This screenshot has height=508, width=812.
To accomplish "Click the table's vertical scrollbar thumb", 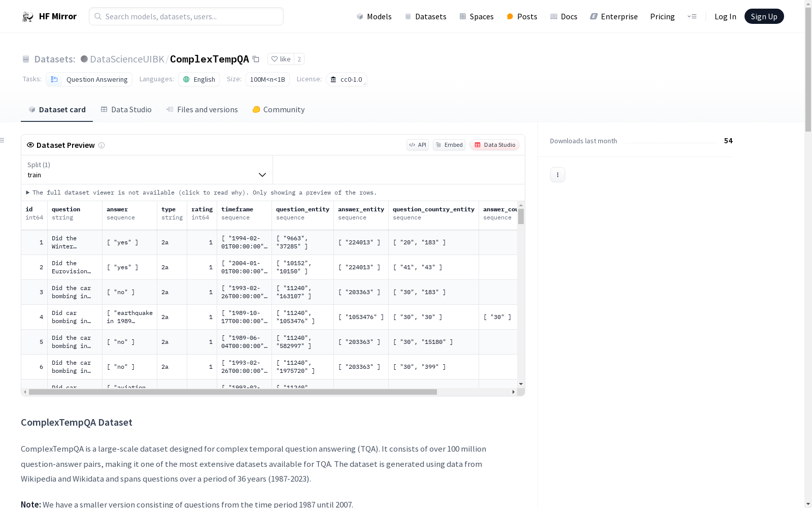I will pos(521,216).
